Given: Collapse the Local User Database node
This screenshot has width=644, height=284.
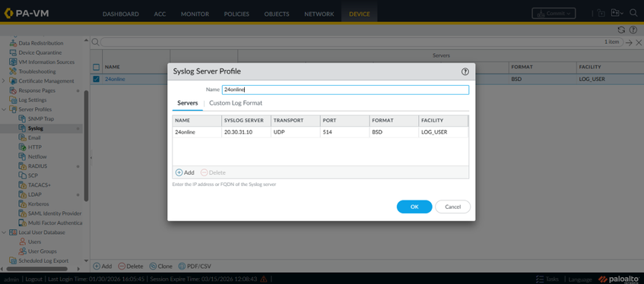Looking at the screenshot, I should 4,232.
